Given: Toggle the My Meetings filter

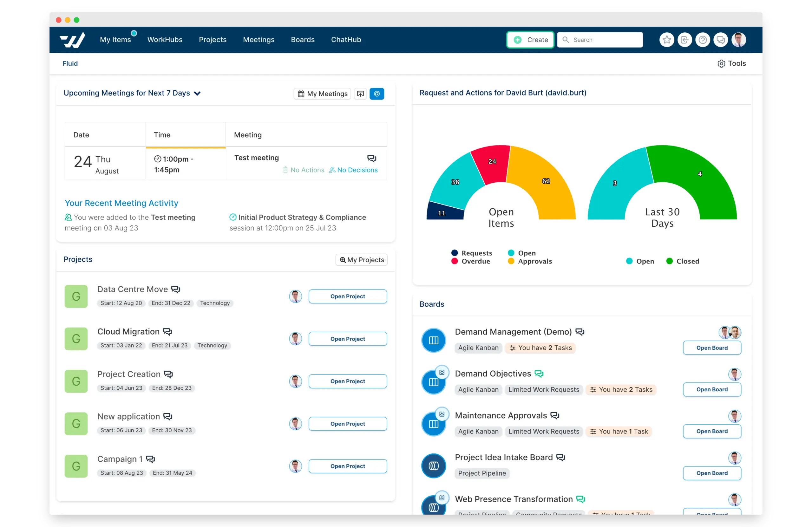Looking at the screenshot, I should [322, 94].
